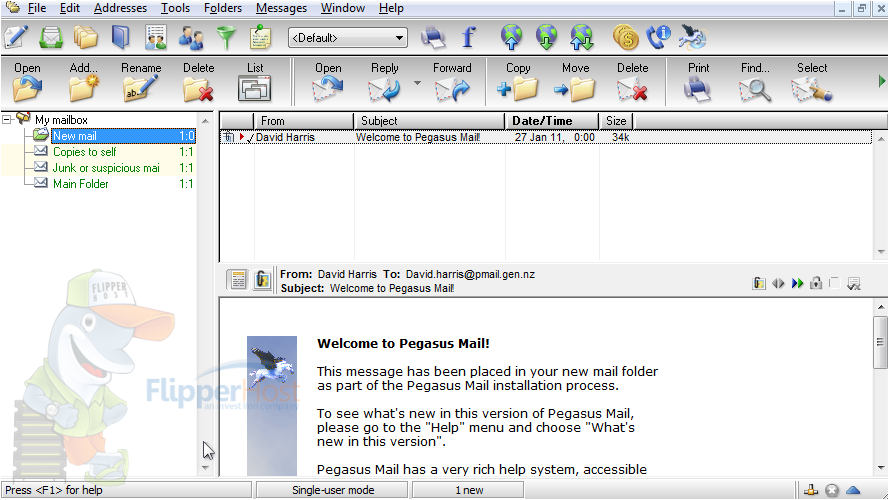Select the David Harris welcome message
889x500 pixels.
tap(546, 137)
